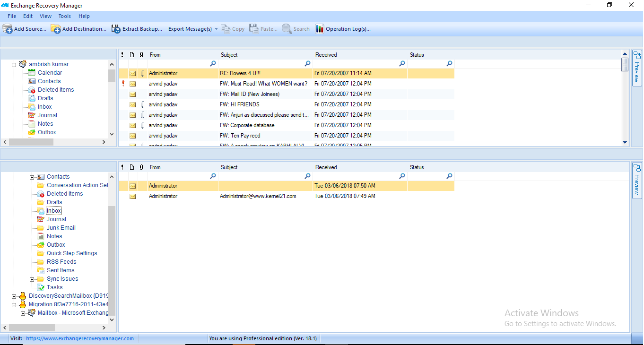Screen dimensions: 644x345
Task: Select the highlighted destination Inbox folder
Action: (x=53, y=211)
